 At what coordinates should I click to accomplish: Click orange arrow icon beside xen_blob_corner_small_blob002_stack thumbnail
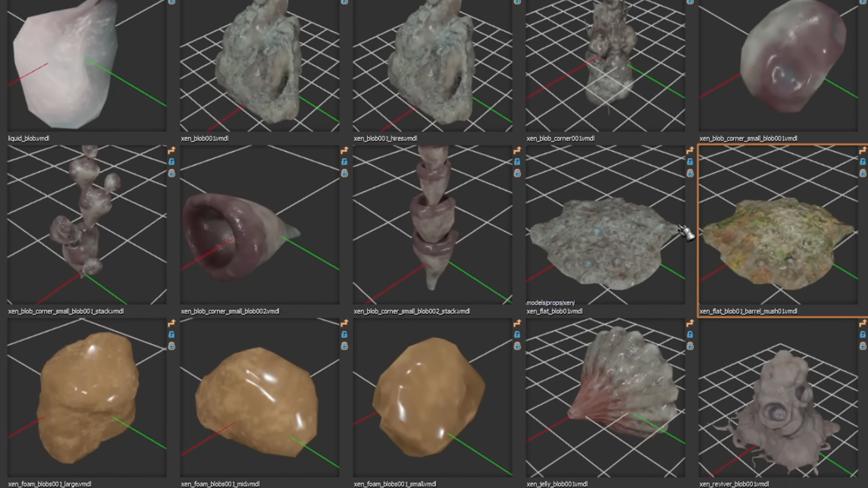[x=517, y=150]
